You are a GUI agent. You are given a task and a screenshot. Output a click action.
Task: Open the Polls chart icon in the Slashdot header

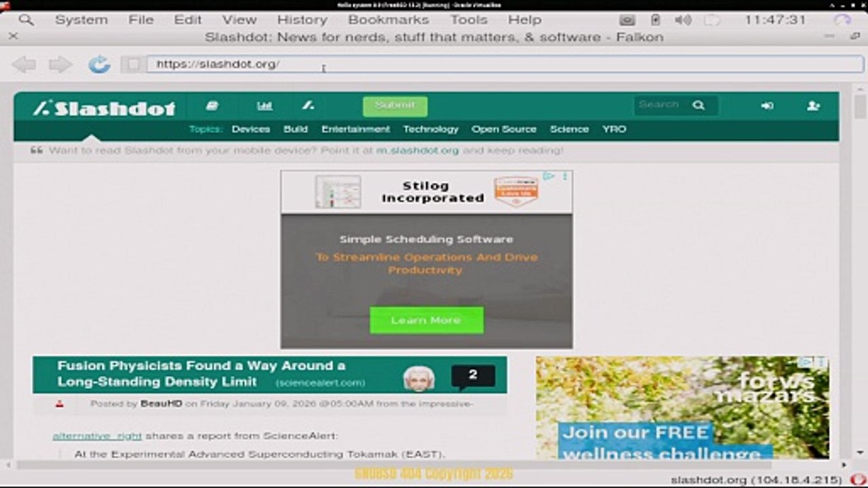coord(264,106)
